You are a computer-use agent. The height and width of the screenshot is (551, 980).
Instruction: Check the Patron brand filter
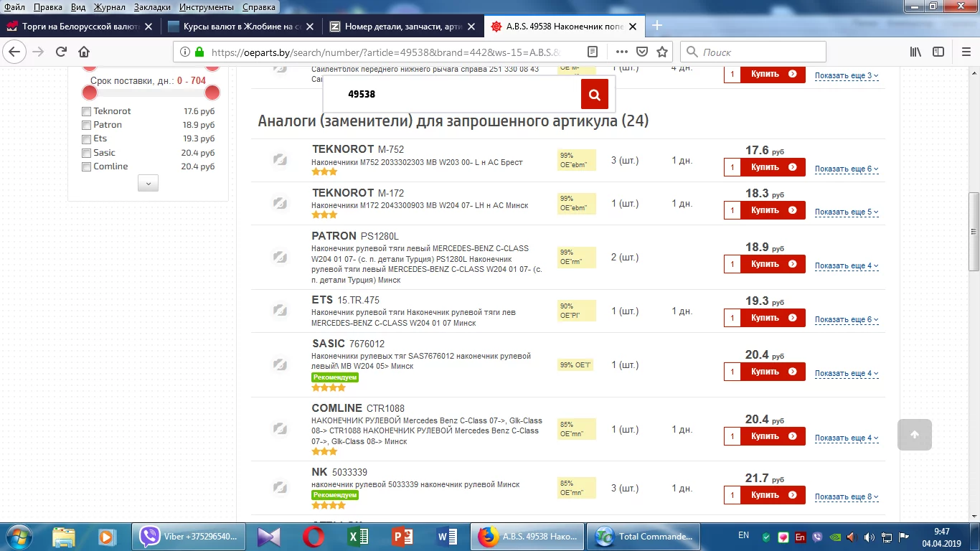tap(86, 125)
